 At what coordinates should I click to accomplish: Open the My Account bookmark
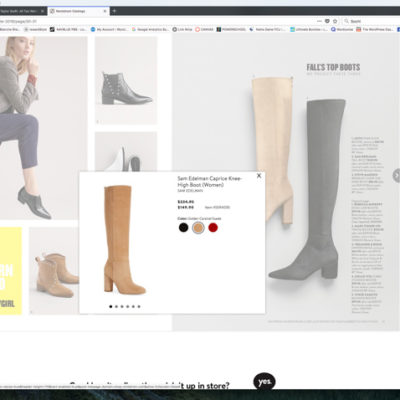click(x=109, y=29)
